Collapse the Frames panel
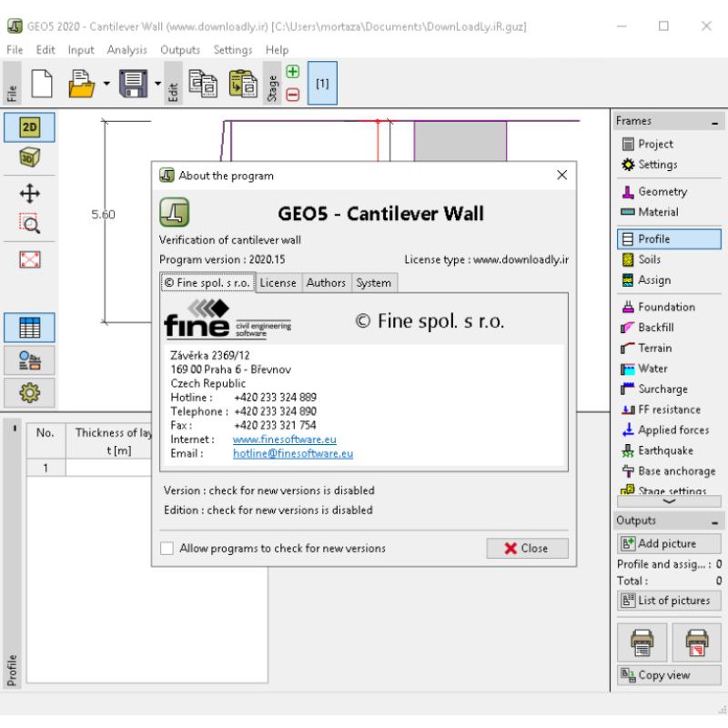The height and width of the screenshot is (728, 728). [x=714, y=121]
